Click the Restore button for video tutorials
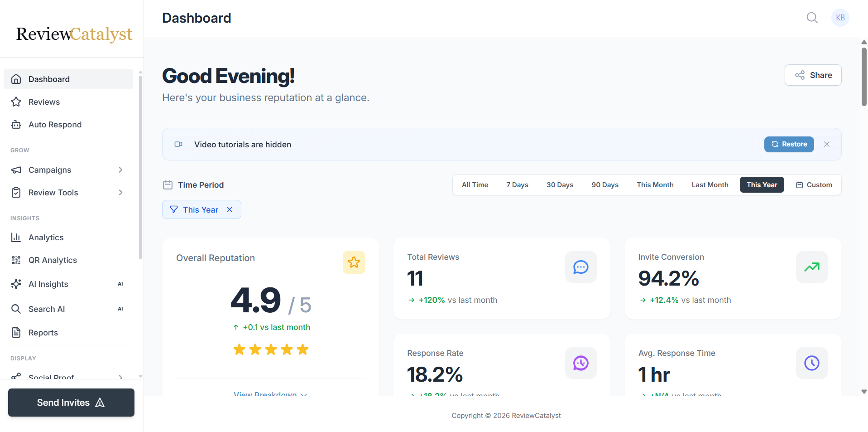Viewport: 868px width, 432px height. (789, 144)
